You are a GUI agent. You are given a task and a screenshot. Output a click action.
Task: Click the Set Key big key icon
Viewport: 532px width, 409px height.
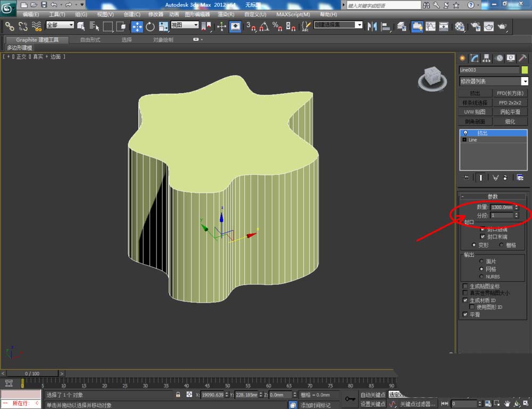(x=350, y=398)
